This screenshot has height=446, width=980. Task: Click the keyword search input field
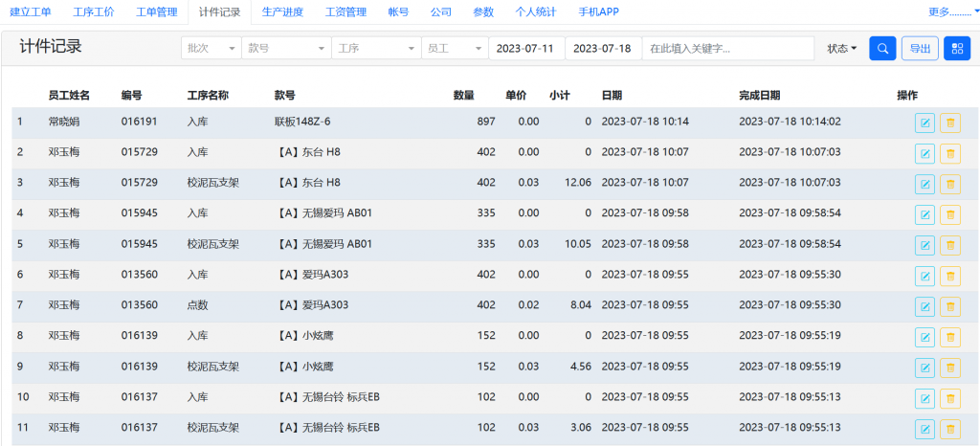tap(728, 48)
